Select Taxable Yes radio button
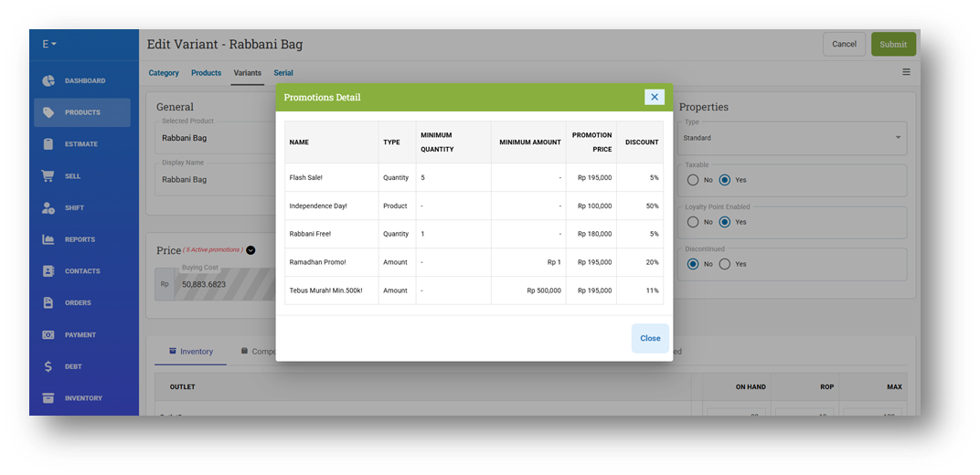 tap(724, 180)
